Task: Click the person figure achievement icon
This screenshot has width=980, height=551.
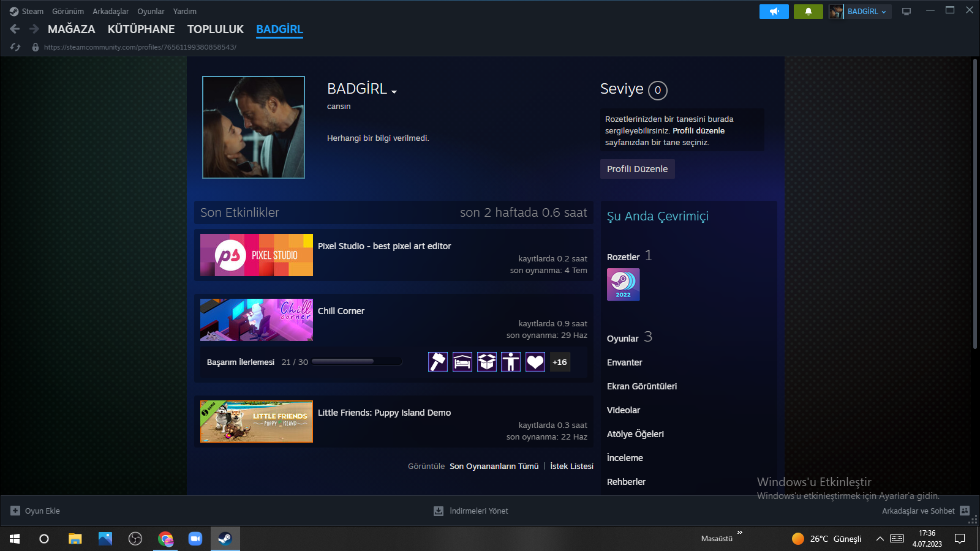Action: [511, 362]
